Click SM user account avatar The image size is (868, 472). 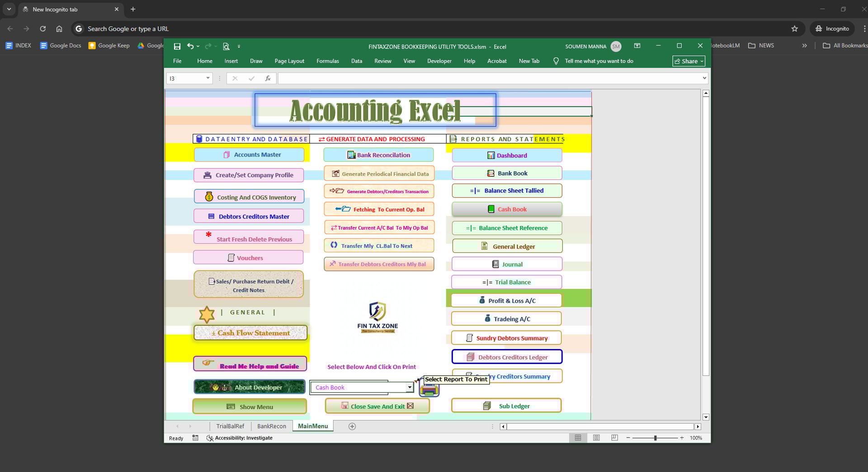pyautogui.click(x=616, y=46)
